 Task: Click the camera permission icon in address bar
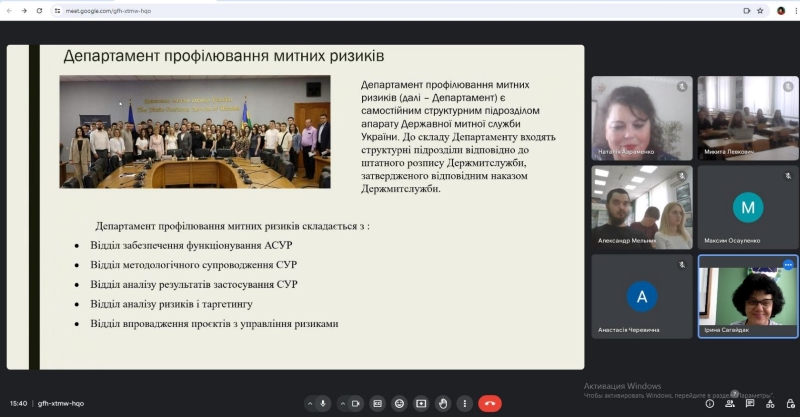[746, 11]
